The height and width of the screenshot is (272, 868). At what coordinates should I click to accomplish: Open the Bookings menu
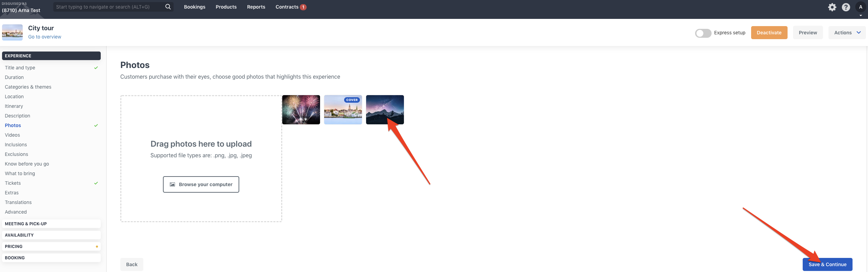195,7
